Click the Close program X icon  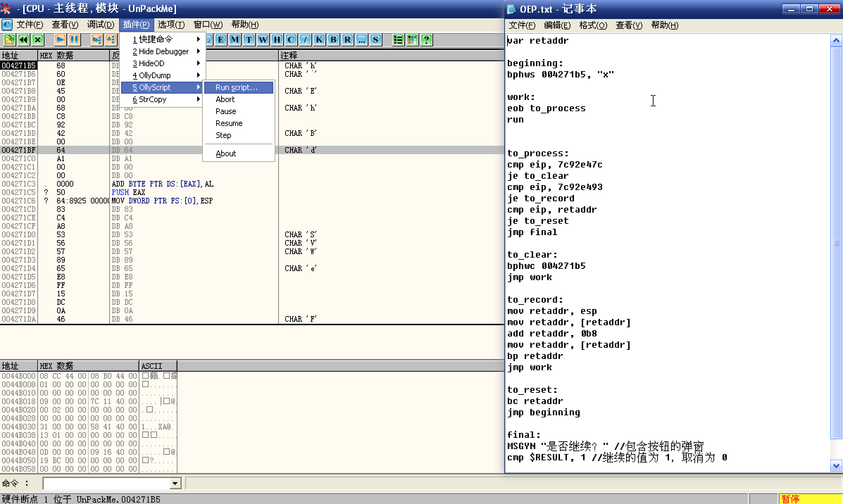click(38, 40)
